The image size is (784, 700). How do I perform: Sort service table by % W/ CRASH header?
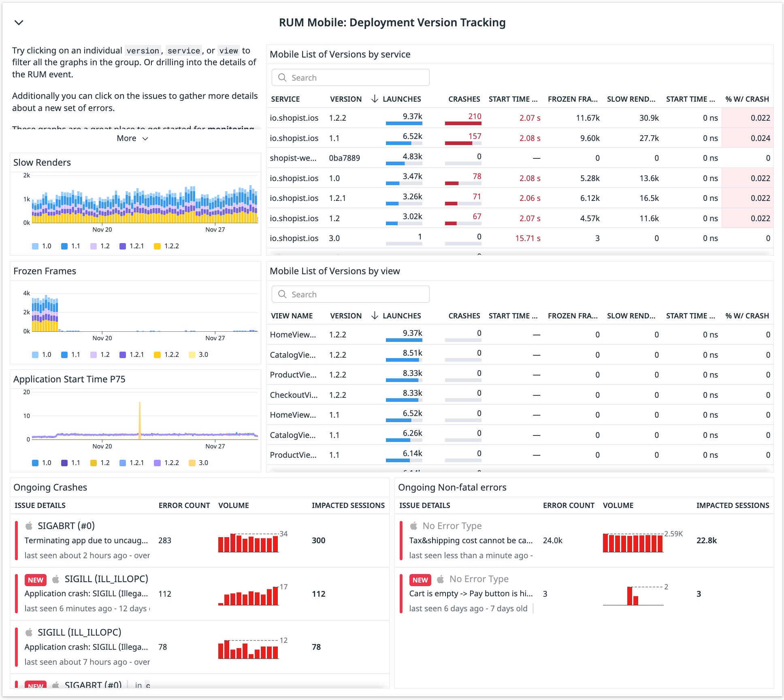tap(747, 99)
